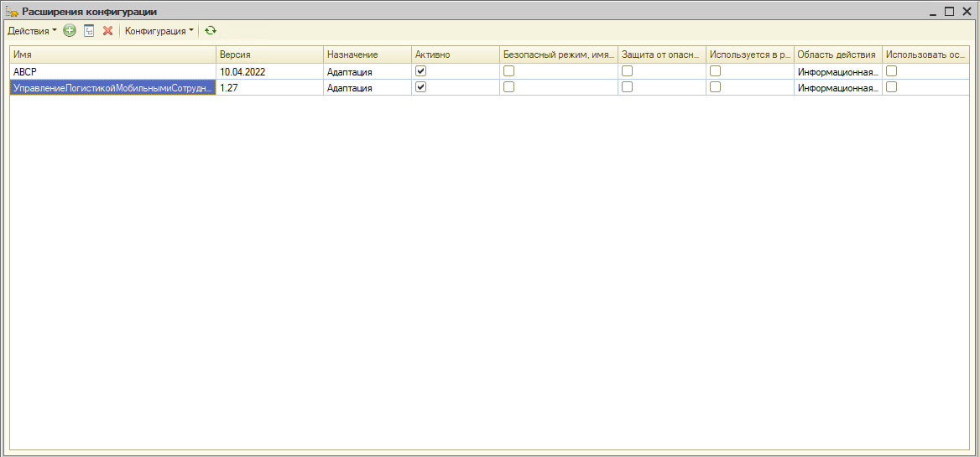The width and height of the screenshot is (980, 457).
Task: Maximize the Расширения конфигурации window
Action: 949,12
